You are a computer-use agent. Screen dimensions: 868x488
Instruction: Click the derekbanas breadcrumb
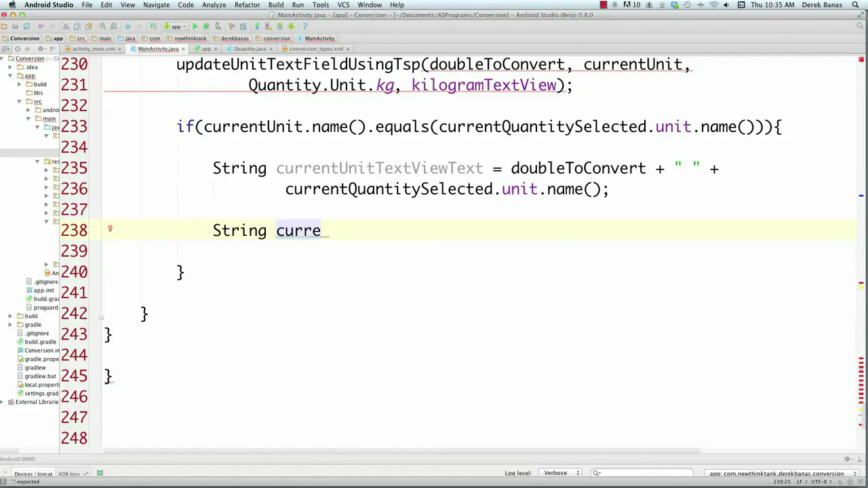point(234,38)
